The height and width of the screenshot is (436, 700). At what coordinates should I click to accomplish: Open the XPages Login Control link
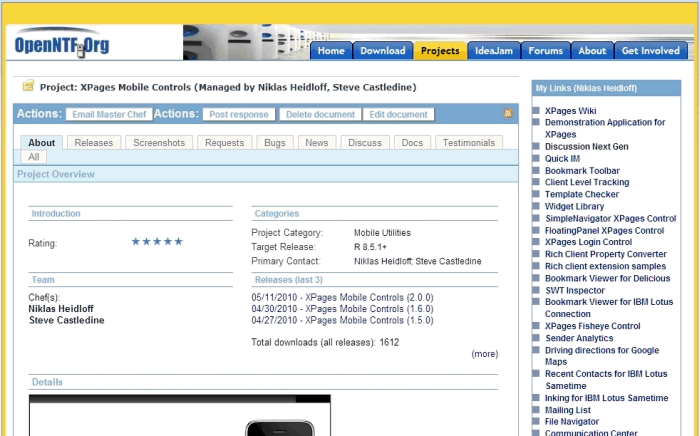[588, 242]
